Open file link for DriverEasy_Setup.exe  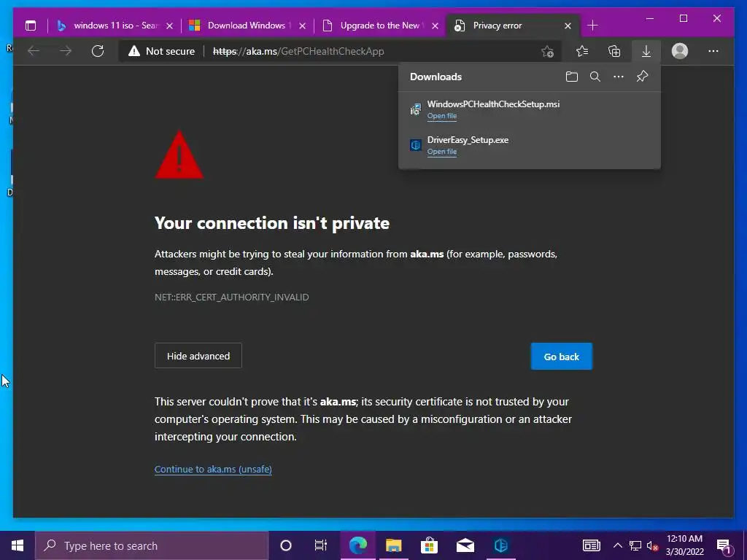[441, 152]
